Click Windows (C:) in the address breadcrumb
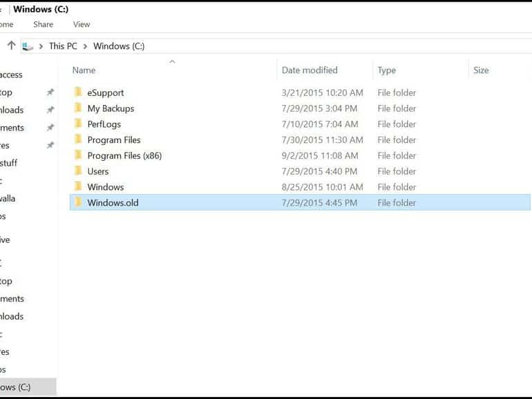The width and height of the screenshot is (532, 399). click(119, 46)
